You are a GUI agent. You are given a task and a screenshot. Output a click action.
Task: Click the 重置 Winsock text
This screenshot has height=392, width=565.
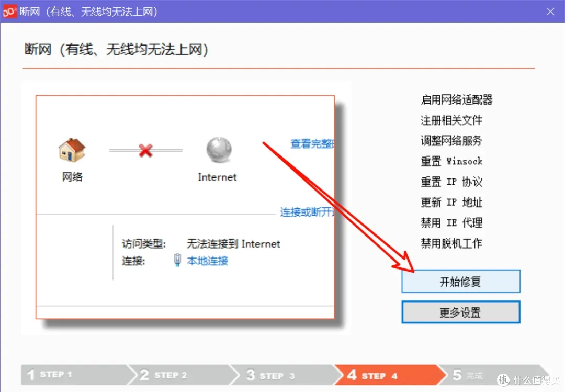(451, 161)
